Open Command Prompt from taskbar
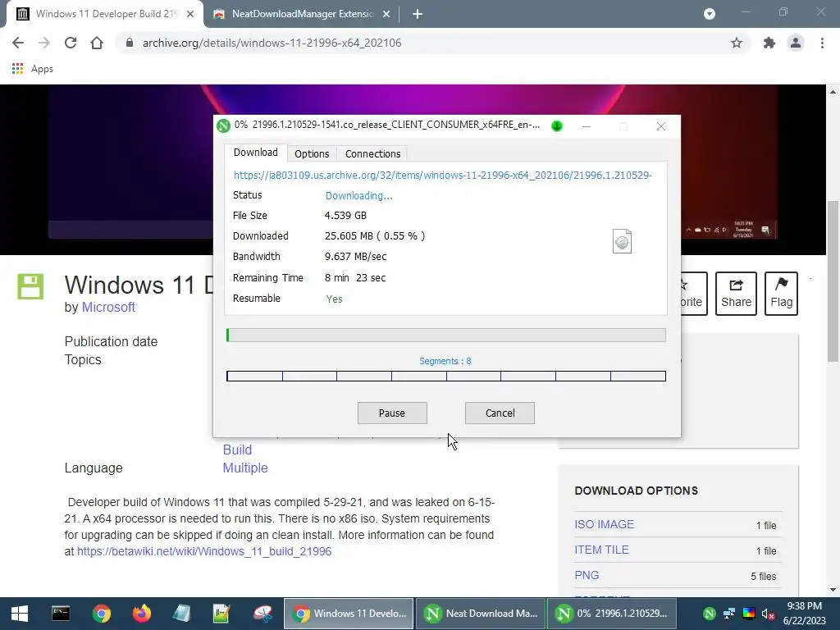 click(x=61, y=614)
